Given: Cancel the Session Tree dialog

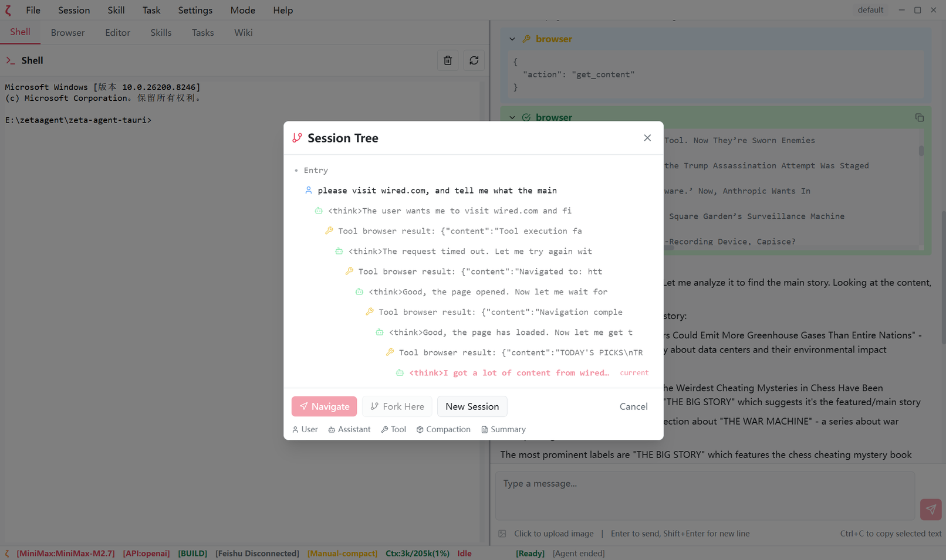Looking at the screenshot, I should coord(633,406).
